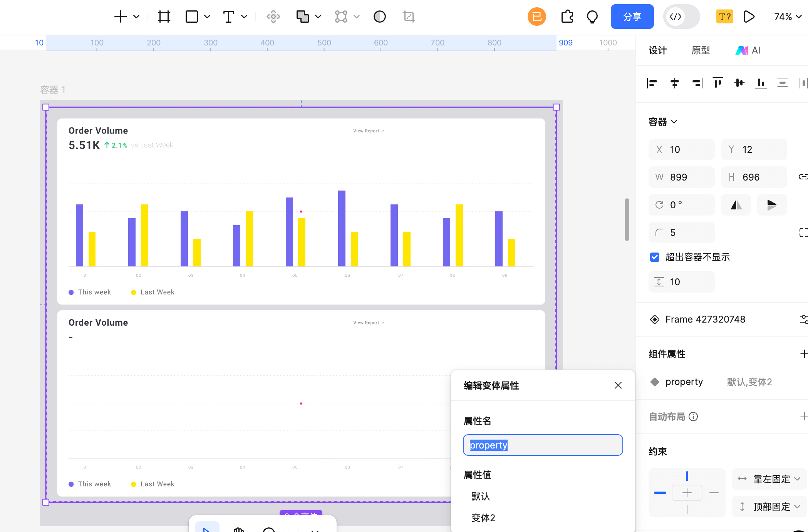Open the AI tab

pyautogui.click(x=748, y=50)
